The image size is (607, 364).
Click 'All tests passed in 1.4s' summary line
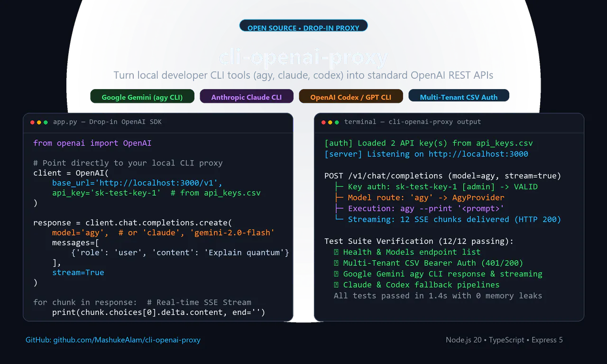(x=438, y=296)
